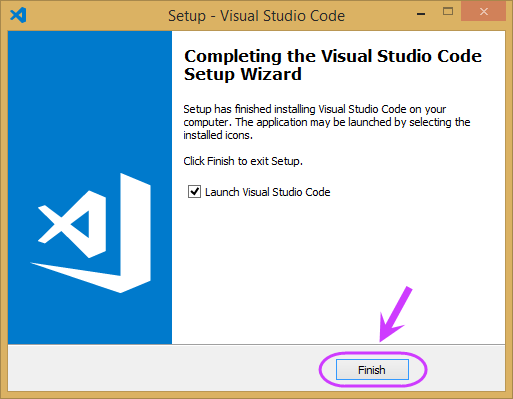
Task: Click the blue banner area above the logo
Action: (x=90, y=100)
